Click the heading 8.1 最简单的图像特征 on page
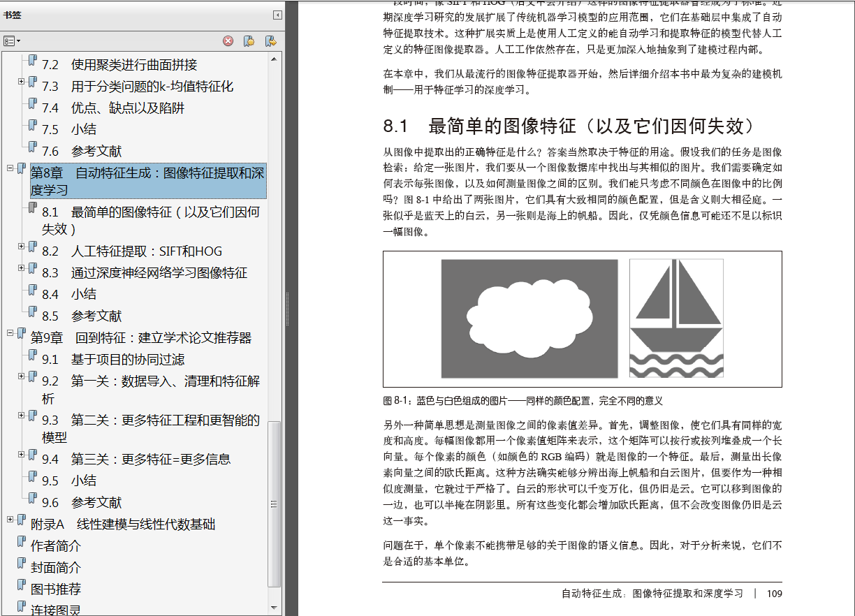 [x=570, y=126]
